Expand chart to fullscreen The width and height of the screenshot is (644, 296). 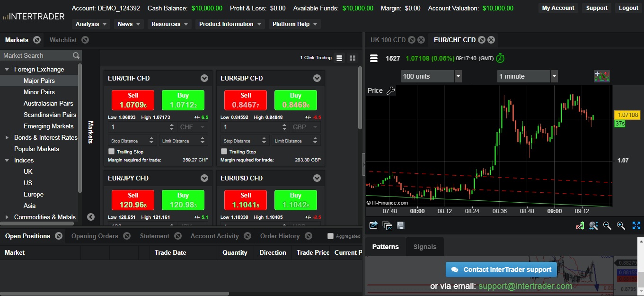[x=636, y=225]
